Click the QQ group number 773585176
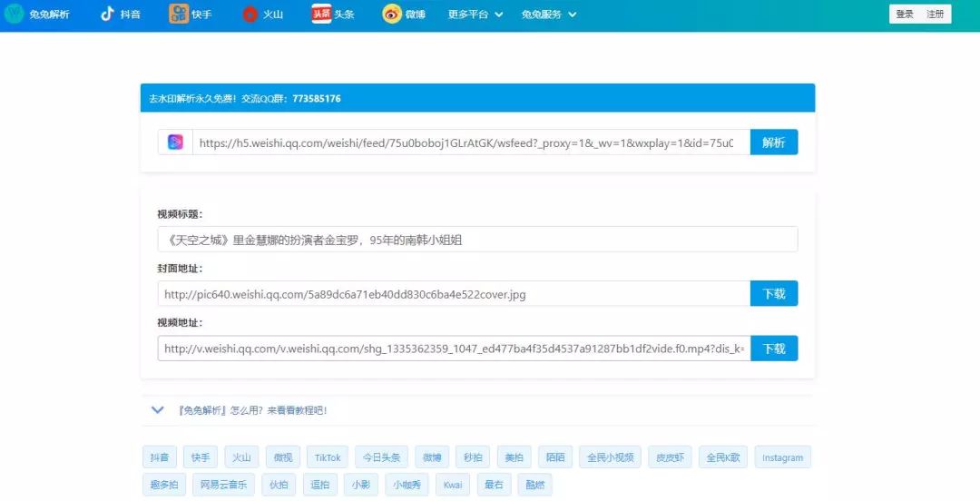The width and height of the screenshot is (980, 501). (x=317, y=98)
